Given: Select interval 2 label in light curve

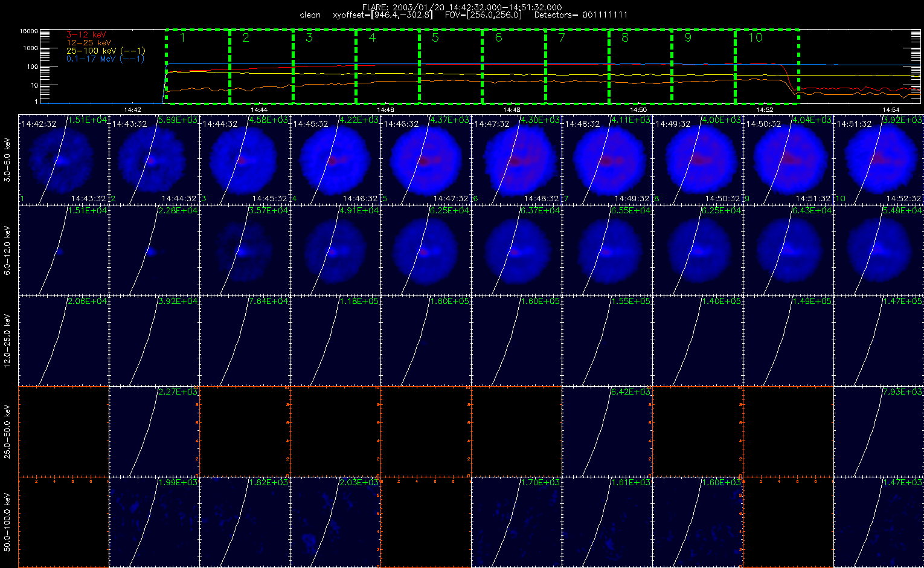Looking at the screenshot, I should click(246, 37).
